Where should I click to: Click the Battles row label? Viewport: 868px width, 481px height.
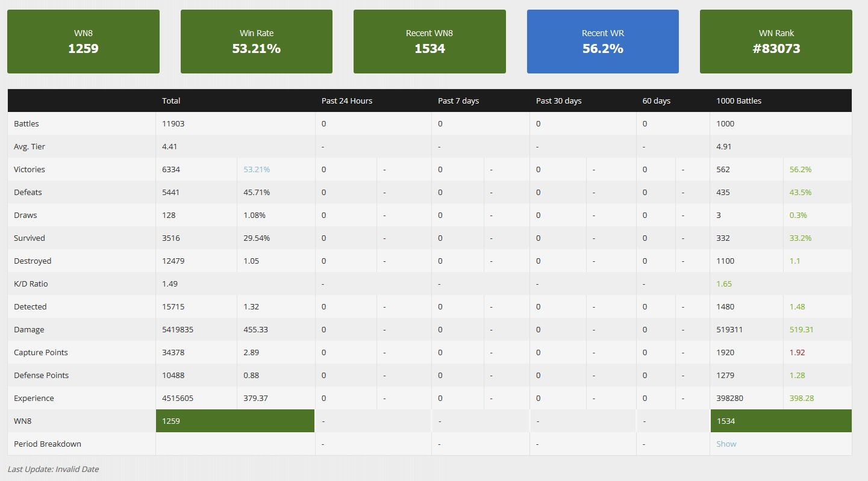[27, 123]
